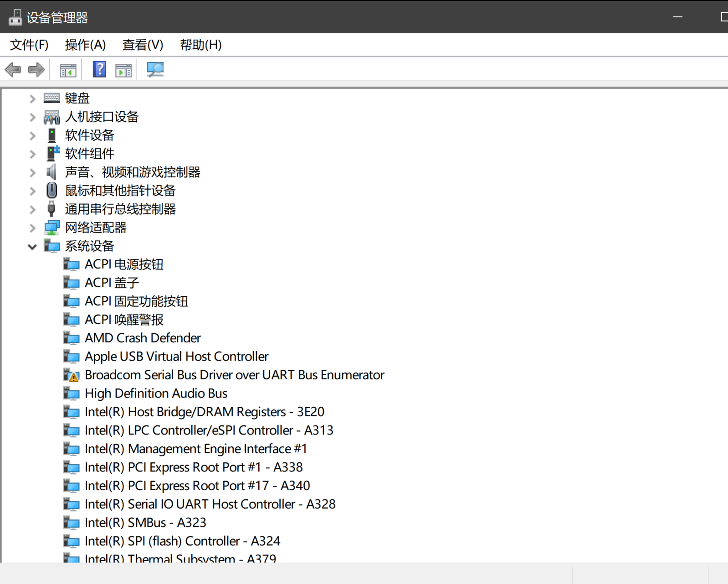Click the icon beside ACPI 盖子
The image size is (728, 584).
click(71, 283)
